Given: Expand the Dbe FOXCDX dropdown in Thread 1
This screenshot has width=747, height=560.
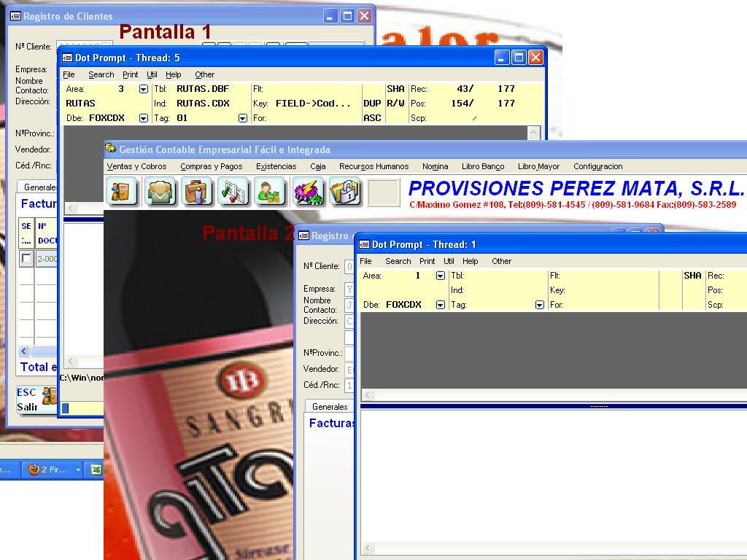Looking at the screenshot, I should click(440, 305).
